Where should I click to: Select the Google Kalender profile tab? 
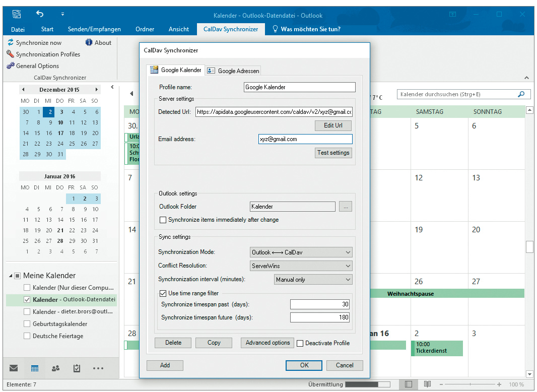point(176,70)
